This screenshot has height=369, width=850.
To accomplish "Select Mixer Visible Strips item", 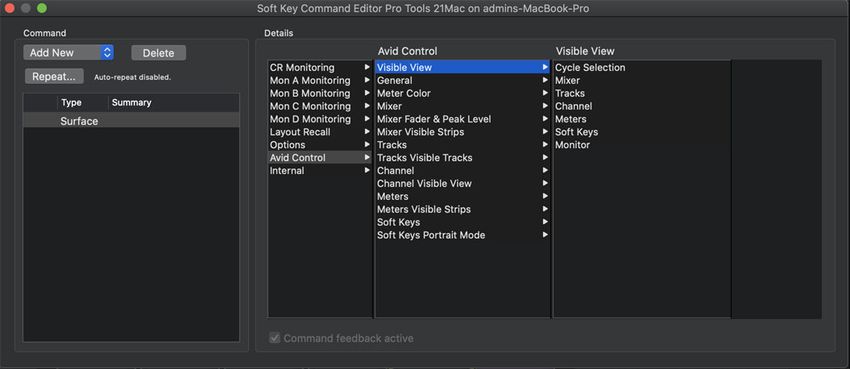I will pos(462,132).
